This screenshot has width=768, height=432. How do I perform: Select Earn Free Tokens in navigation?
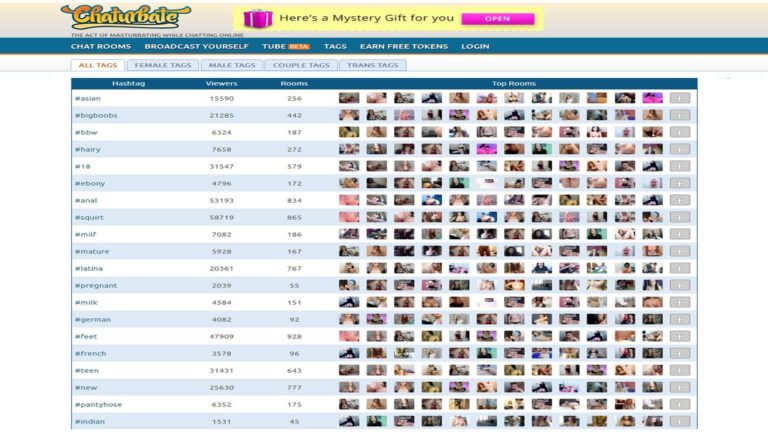click(x=403, y=46)
